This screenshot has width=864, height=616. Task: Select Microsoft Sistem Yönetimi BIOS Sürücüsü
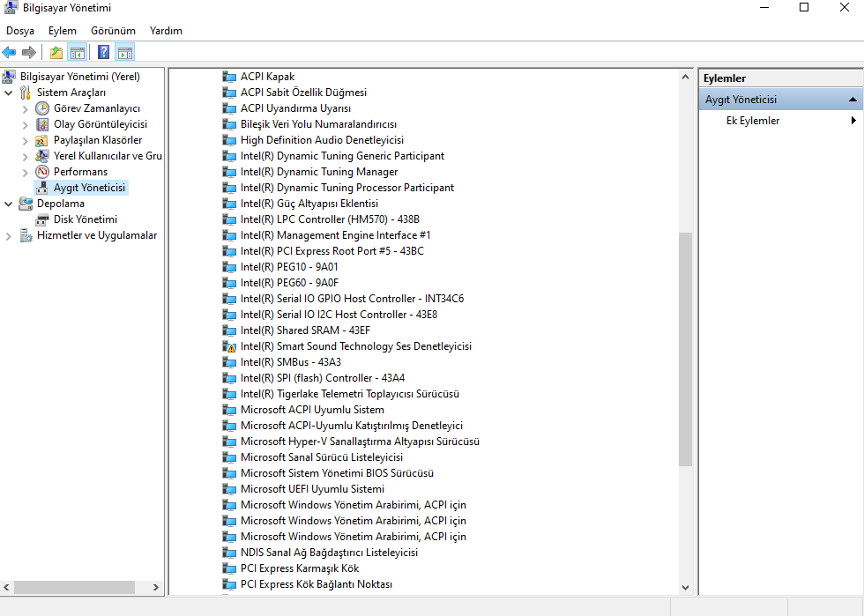tap(337, 473)
